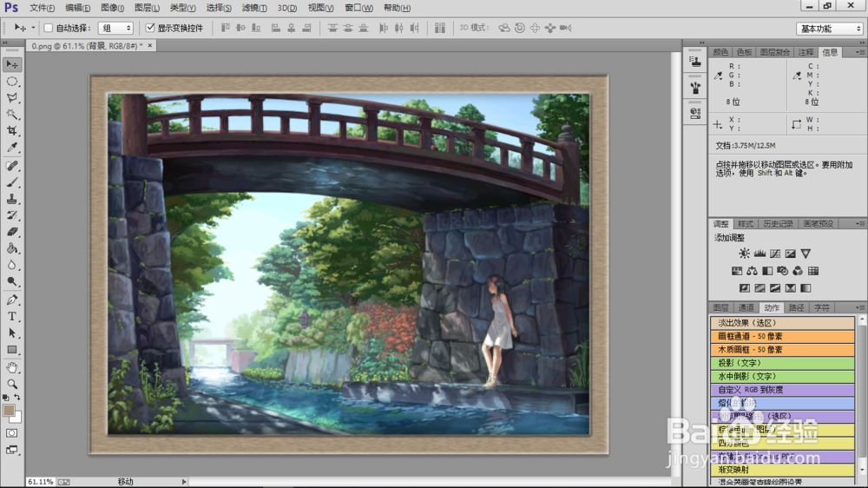The height and width of the screenshot is (488, 868).
Task: Run the 投影（文字） action
Action: click(782, 363)
